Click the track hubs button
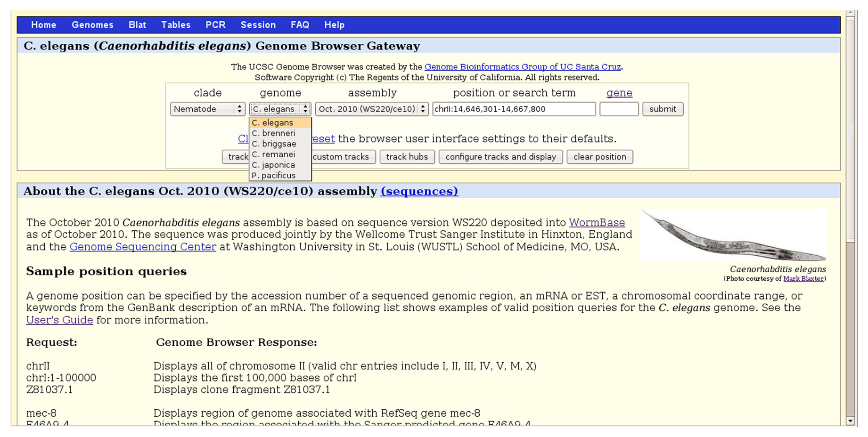 coord(407,157)
